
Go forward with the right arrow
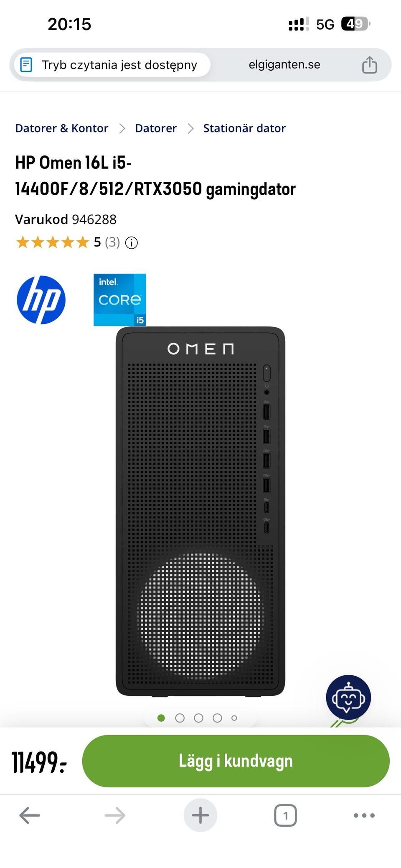[115, 815]
